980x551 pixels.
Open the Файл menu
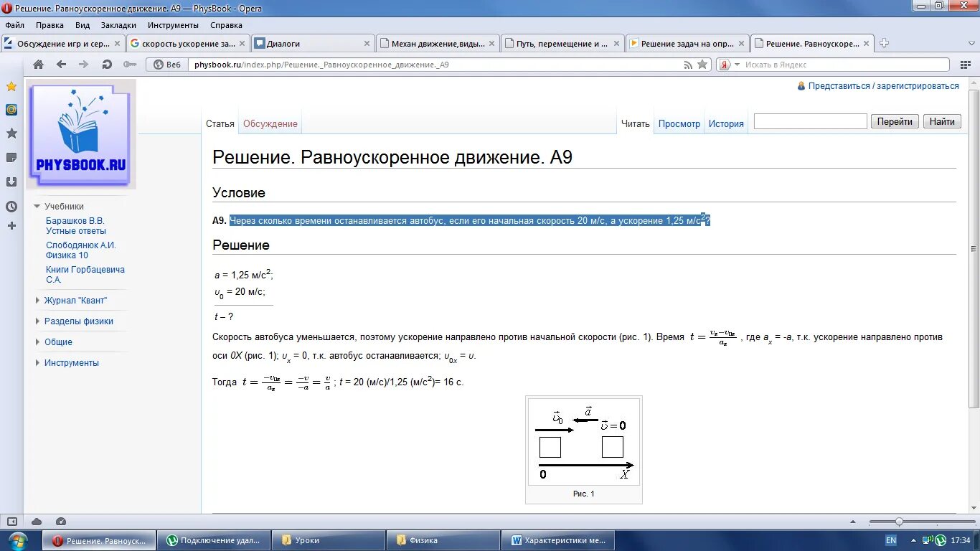(x=14, y=25)
